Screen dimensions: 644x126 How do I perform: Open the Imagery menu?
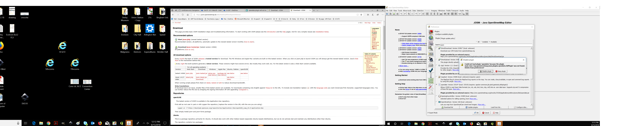[434, 11]
